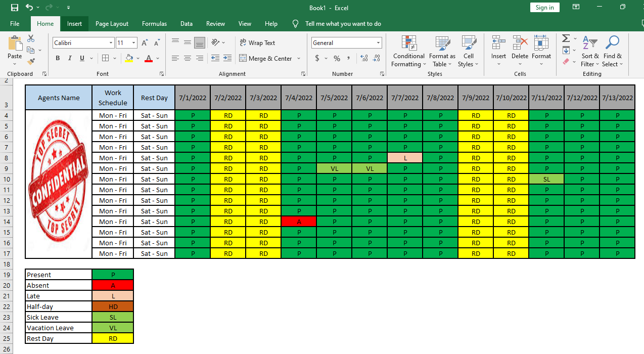This screenshot has width=644, height=354.
Task: Open the font size 11 dropdown
Action: click(134, 43)
